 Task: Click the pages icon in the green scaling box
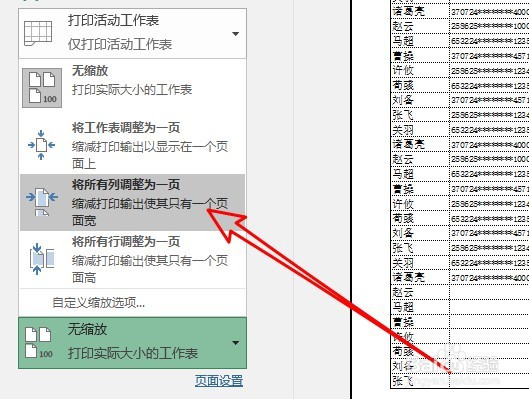click(x=38, y=342)
